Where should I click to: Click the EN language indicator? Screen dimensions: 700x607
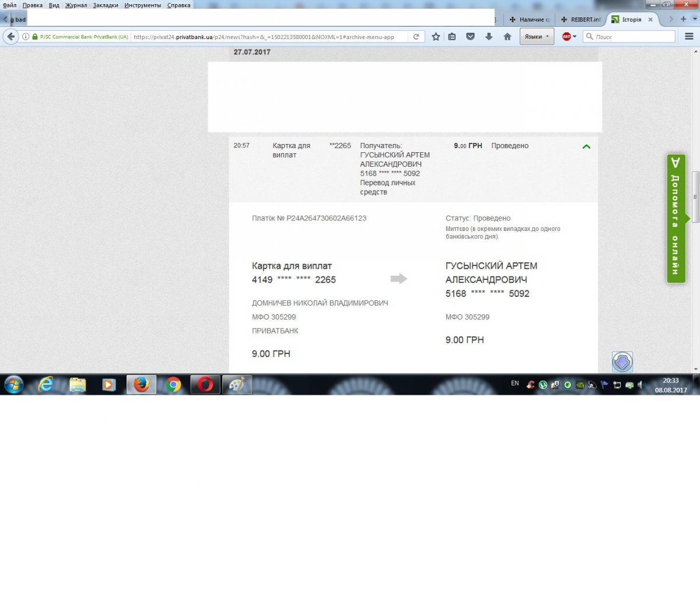pyautogui.click(x=515, y=383)
